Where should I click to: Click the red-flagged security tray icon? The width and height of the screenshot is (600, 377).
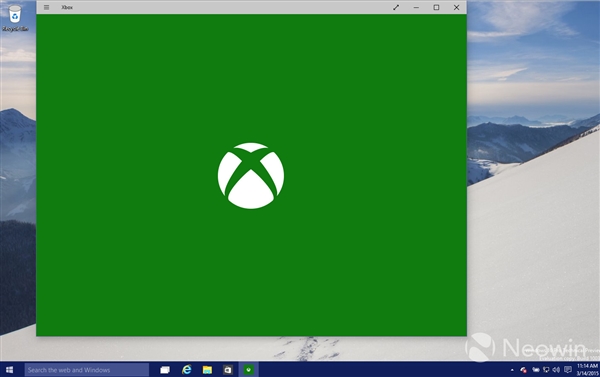(523, 370)
